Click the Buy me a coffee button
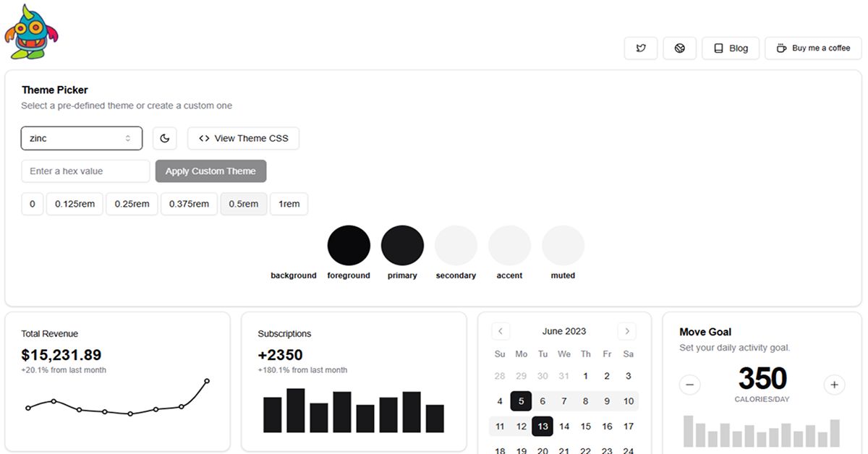868x454 pixels. pyautogui.click(x=813, y=48)
